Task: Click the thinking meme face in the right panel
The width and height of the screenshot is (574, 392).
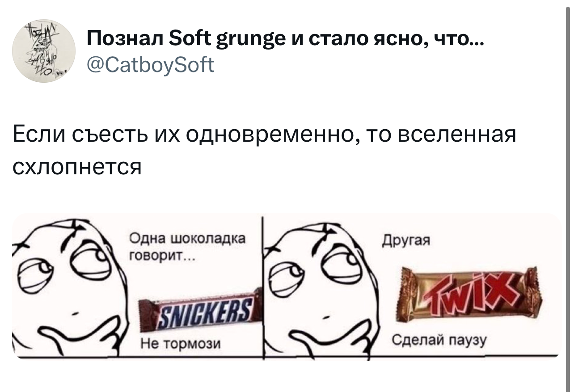Action: [320, 287]
